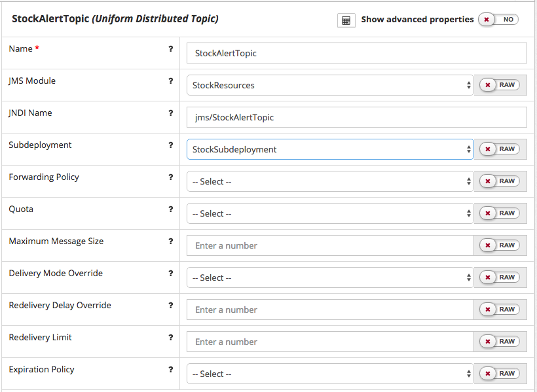Screen dimensions: 537x392
Task: Open the Quota help question mark
Action: tap(171, 209)
